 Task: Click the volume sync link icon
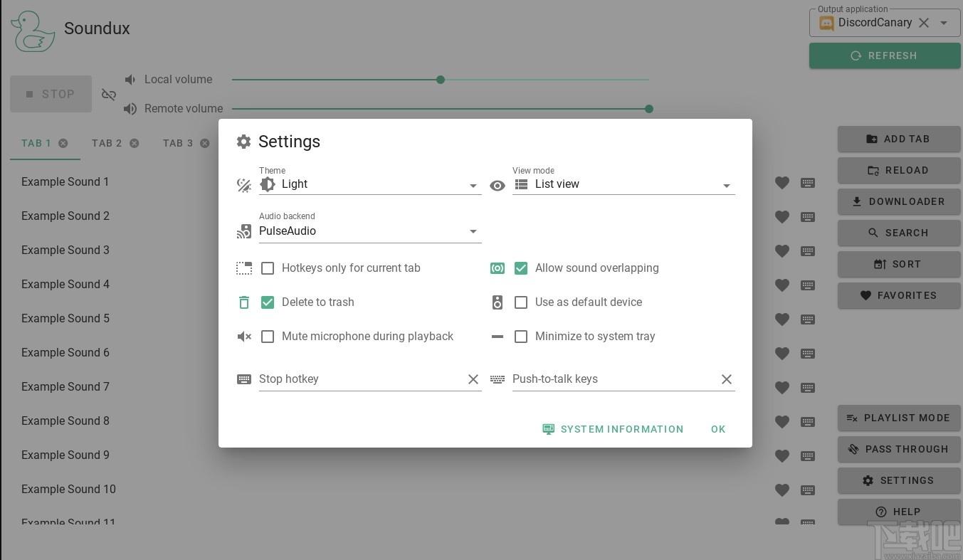(x=109, y=95)
